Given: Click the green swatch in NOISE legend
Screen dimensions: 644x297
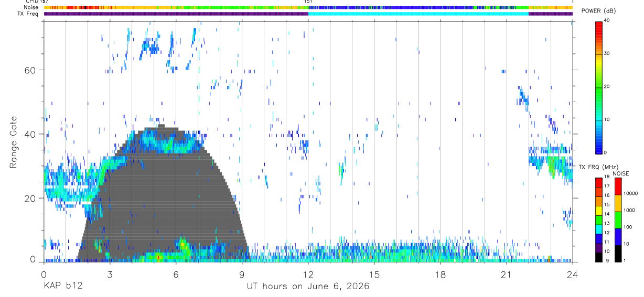Looking at the screenshot, I should [x=618, y=219].
